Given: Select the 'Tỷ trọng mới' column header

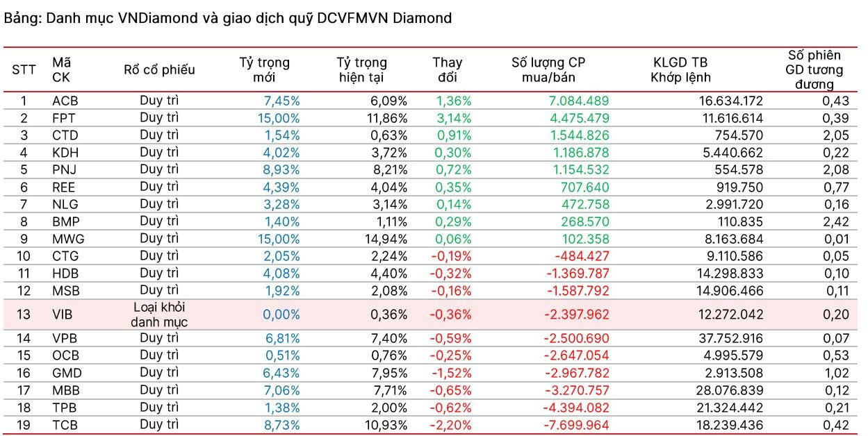Looking at the screenshot, I should pos(265,69).
